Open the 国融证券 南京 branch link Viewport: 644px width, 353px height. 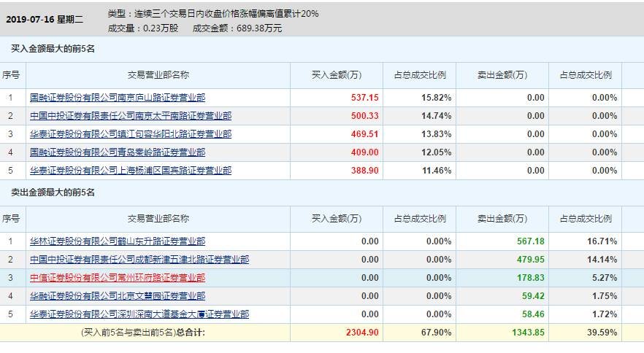pyautogui.click(x=118, y=97)
